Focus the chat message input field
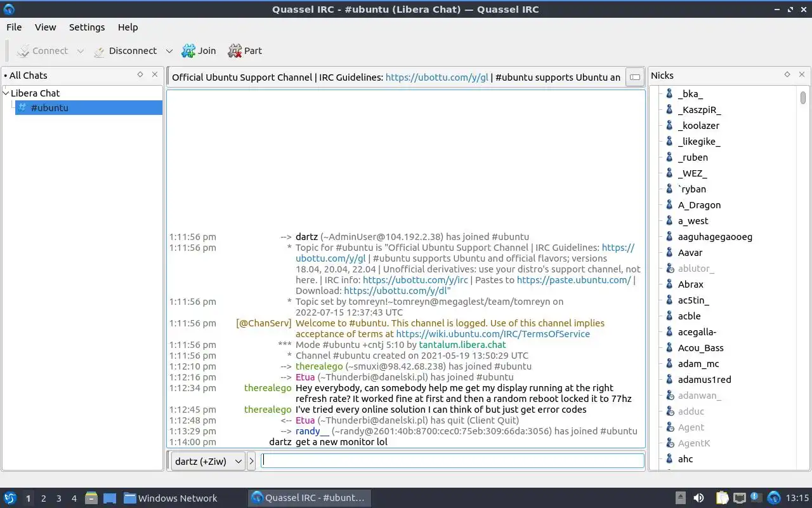The width and height of the screenshot is (812, 508). (453, 461)
